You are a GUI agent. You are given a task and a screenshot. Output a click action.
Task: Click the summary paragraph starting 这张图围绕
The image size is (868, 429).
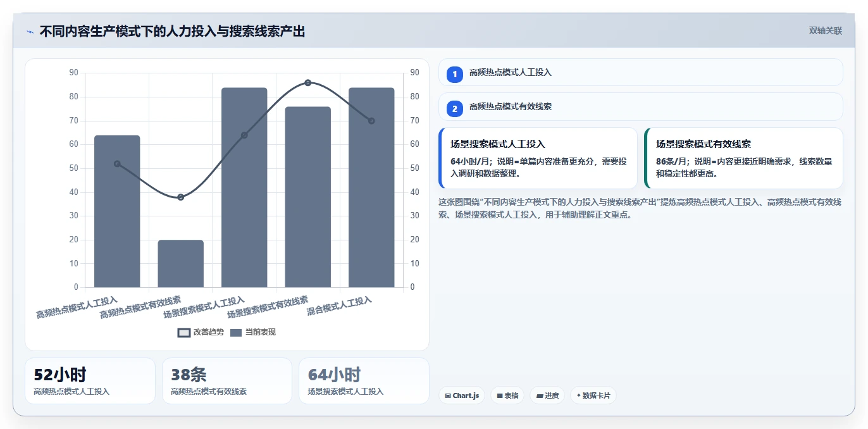[x=640, y=208]
